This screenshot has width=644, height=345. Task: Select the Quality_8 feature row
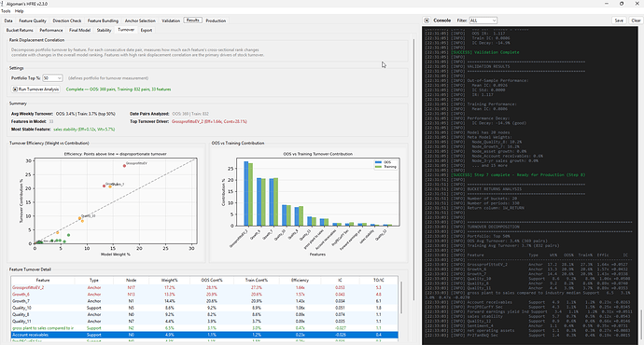tap(204, 314)
